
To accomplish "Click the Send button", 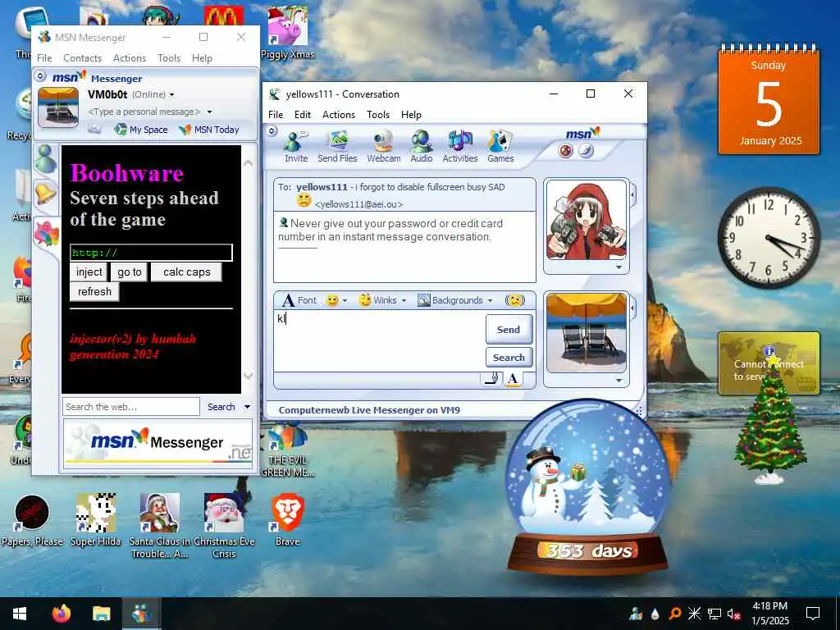I will click(509, 330).
